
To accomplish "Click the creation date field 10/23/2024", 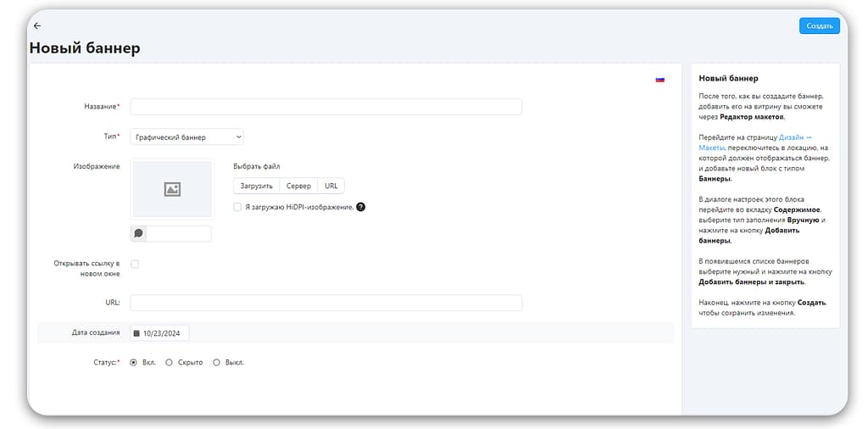I will pos(164,333).
